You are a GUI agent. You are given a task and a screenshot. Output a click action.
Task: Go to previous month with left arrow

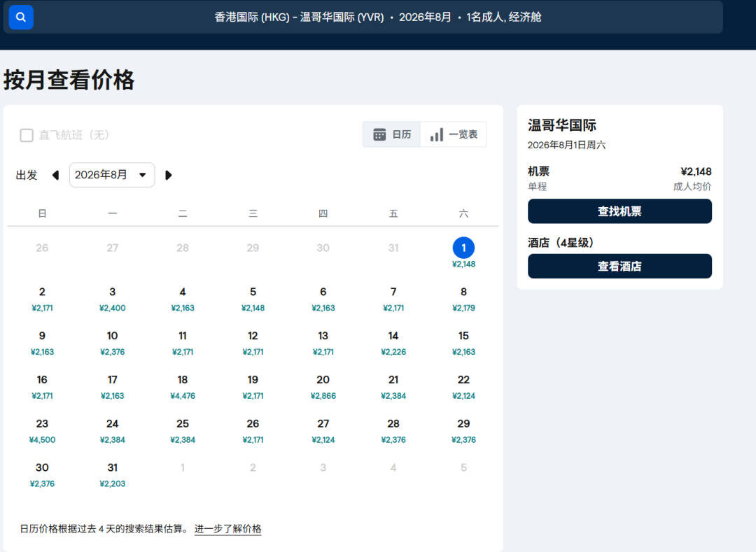click(55, 175)
